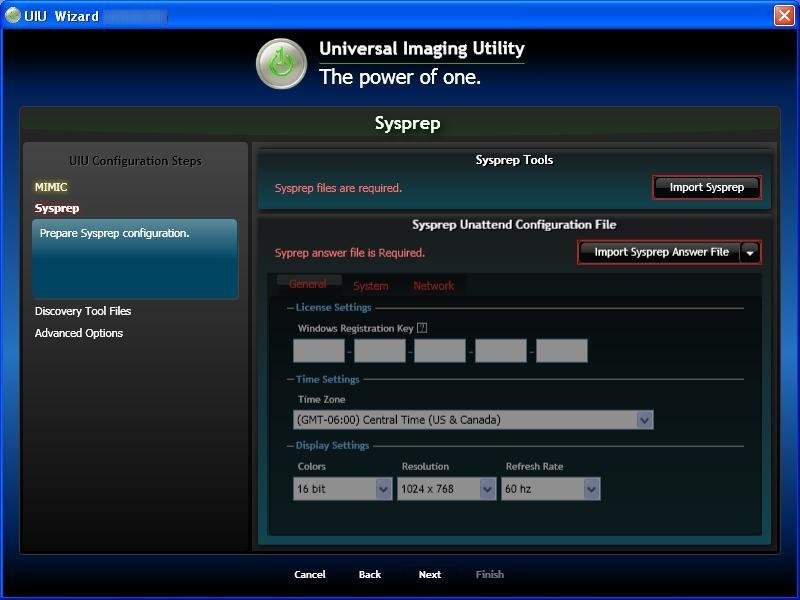Select the first registration key field
800x600 pixels.
pos(319,351)
